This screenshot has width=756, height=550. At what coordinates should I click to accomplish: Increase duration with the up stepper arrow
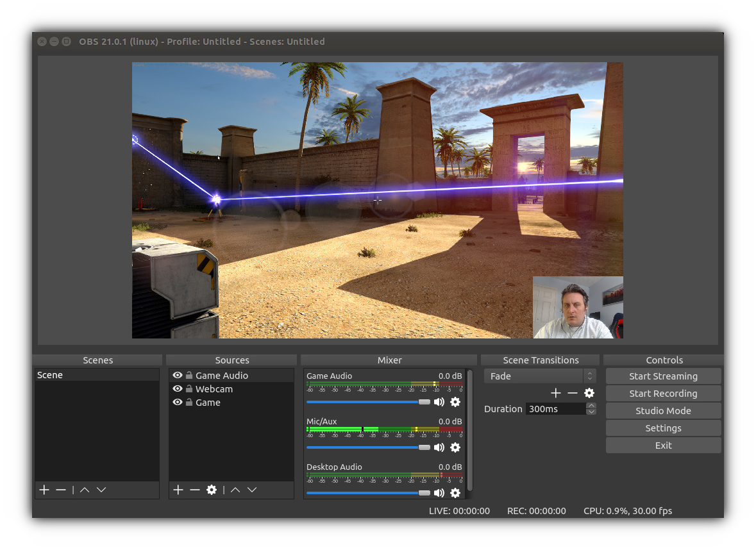[591, 405]
